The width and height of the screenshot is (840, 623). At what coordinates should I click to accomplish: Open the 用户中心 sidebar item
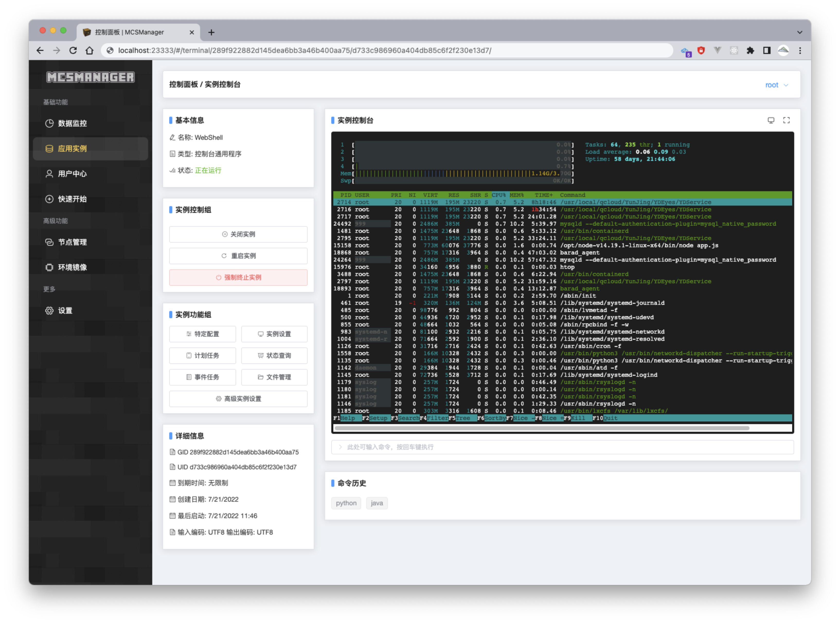click(x=72, y=174)
